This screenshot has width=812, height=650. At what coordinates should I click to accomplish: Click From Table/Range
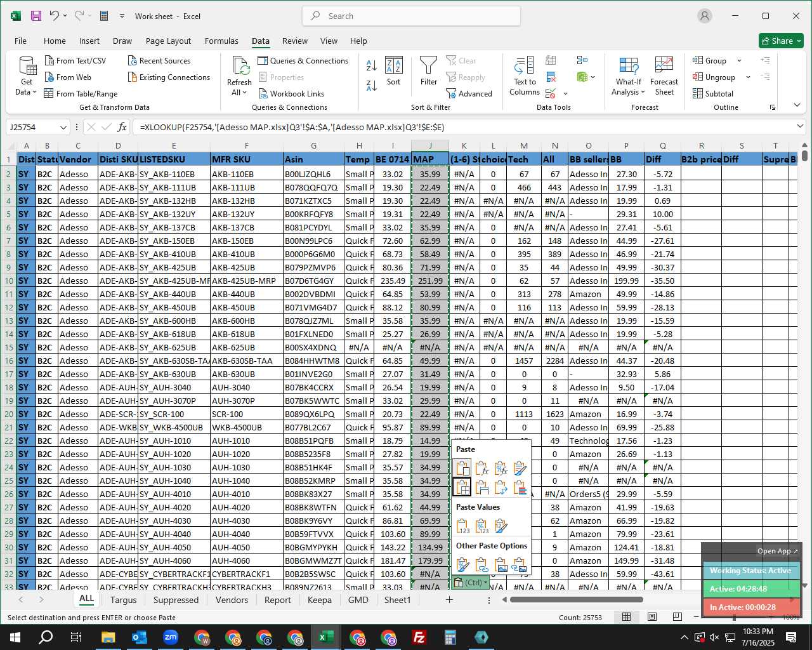(x=81, y=94)
